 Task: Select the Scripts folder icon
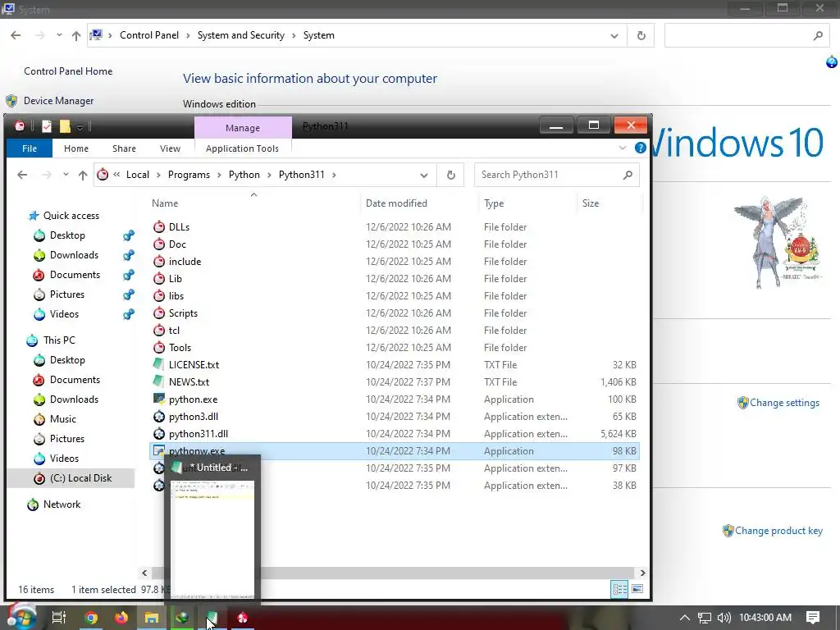click(158, 313)
